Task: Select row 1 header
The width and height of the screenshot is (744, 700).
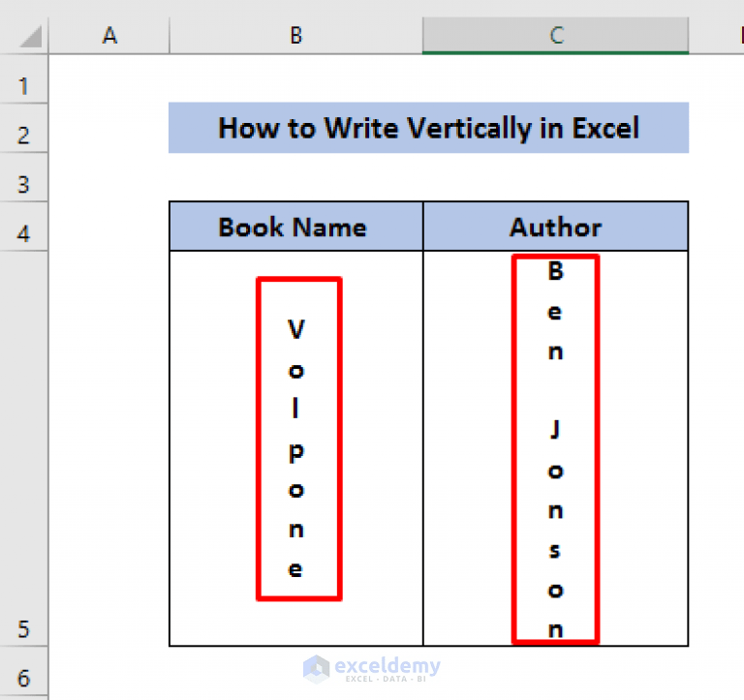Action: coord(23,79)
